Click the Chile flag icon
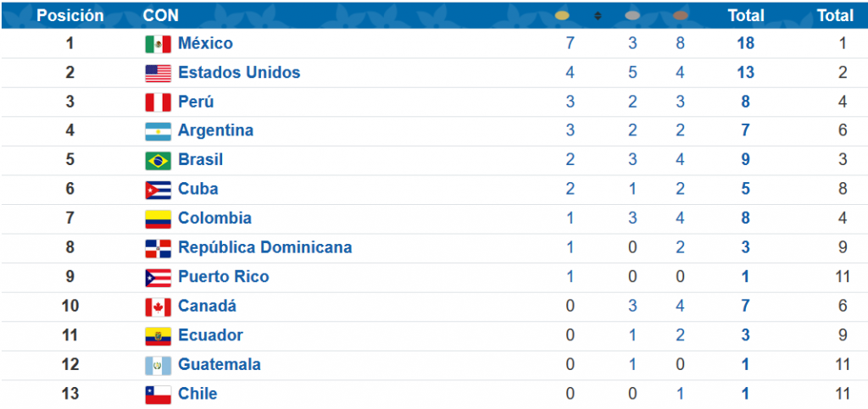The width and height of the screenshot is (868, 409). coord(158,395)
